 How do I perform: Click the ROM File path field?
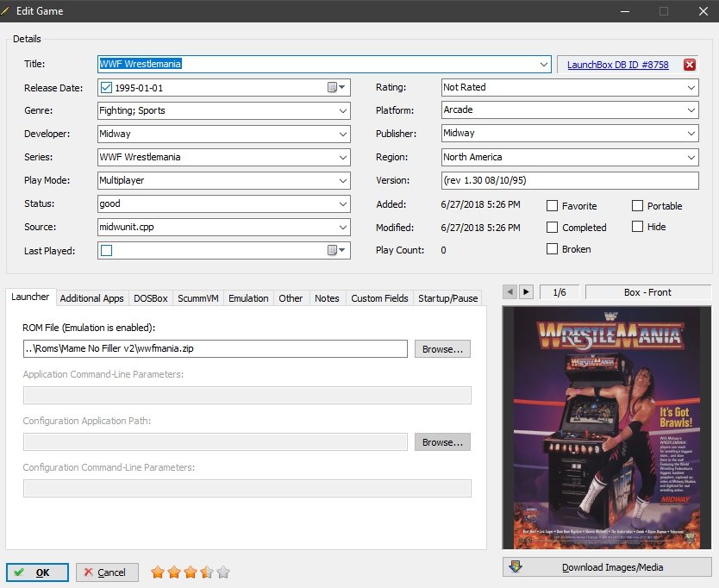[x=215, y=348]
